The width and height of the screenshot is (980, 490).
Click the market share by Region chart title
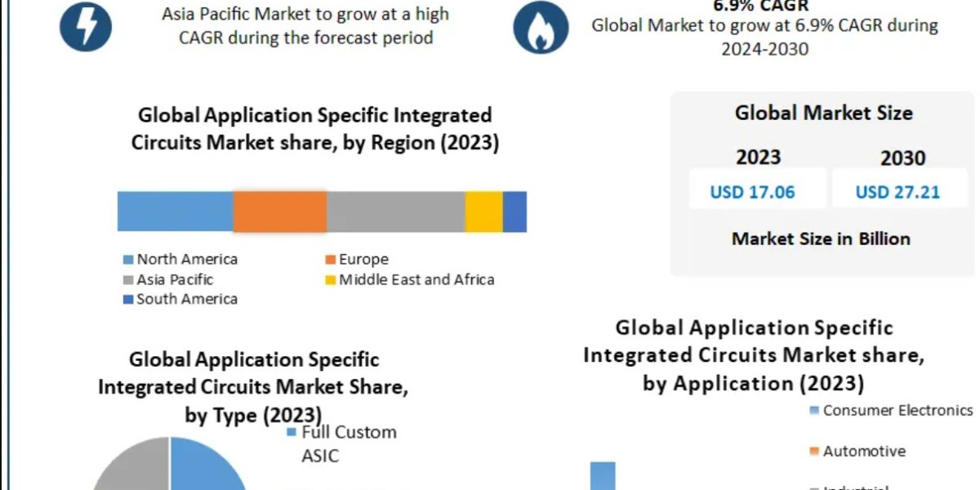314,129
